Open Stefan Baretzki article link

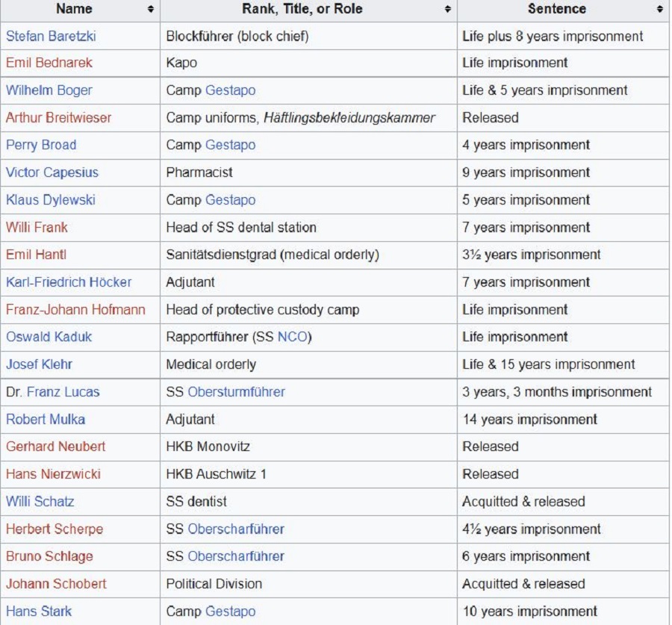[x=51, y=36]
